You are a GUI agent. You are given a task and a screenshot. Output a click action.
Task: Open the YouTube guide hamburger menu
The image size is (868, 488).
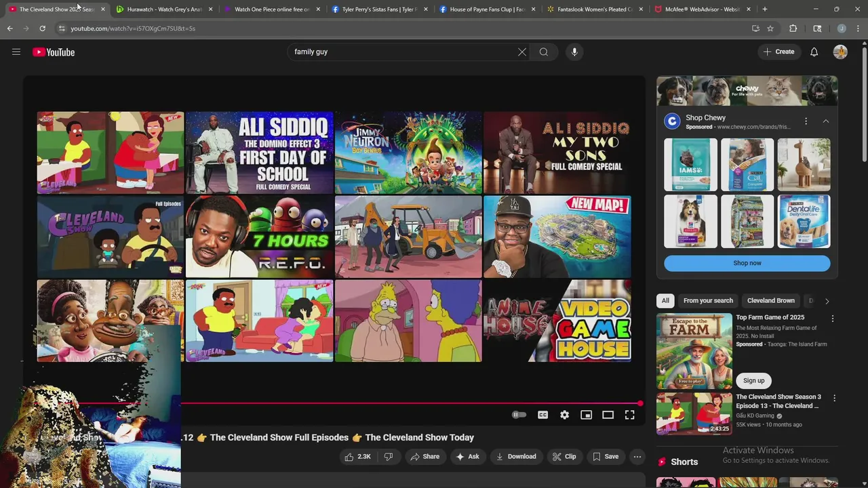pos(16,52)
